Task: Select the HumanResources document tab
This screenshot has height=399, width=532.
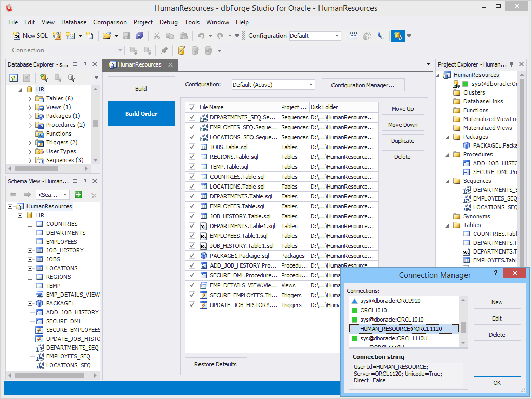Action: (x=139, y=64)
